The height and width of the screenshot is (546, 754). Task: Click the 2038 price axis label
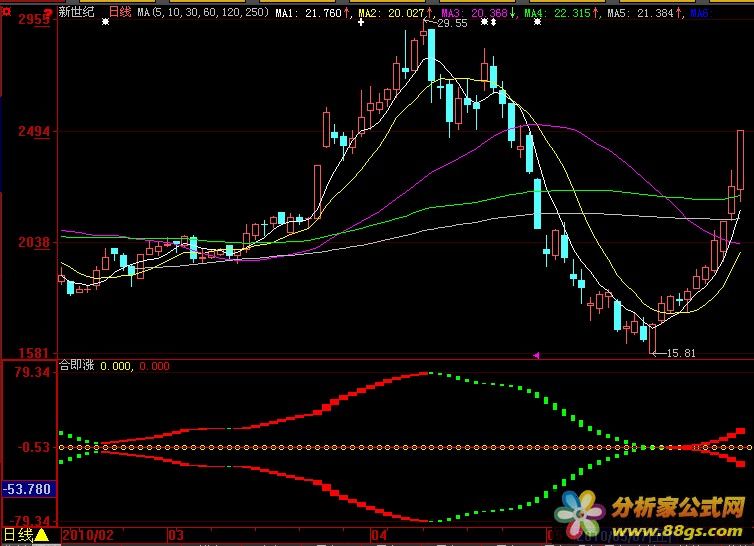[x=34, y=241]
